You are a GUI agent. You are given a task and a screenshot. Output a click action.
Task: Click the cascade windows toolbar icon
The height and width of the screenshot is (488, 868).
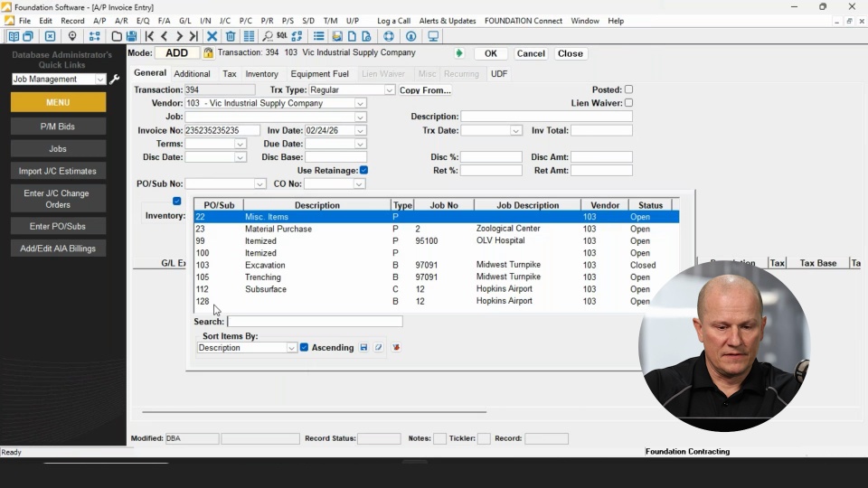pyautogui.click(x=28, y=36)
